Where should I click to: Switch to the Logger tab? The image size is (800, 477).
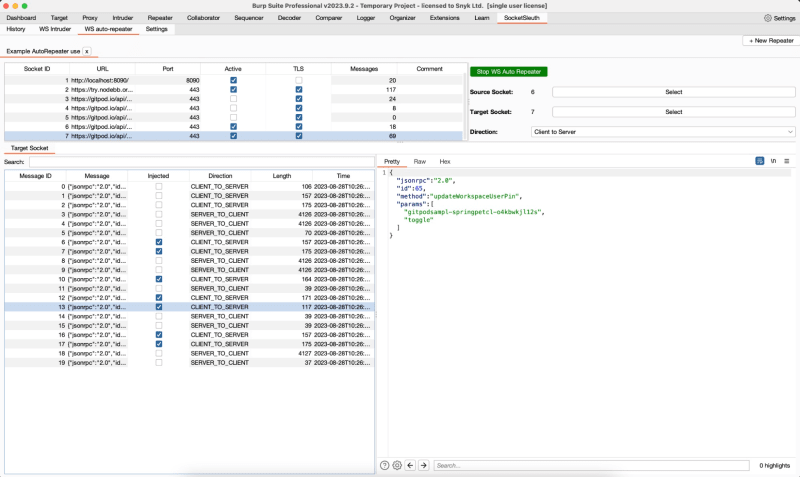point(365,18)
